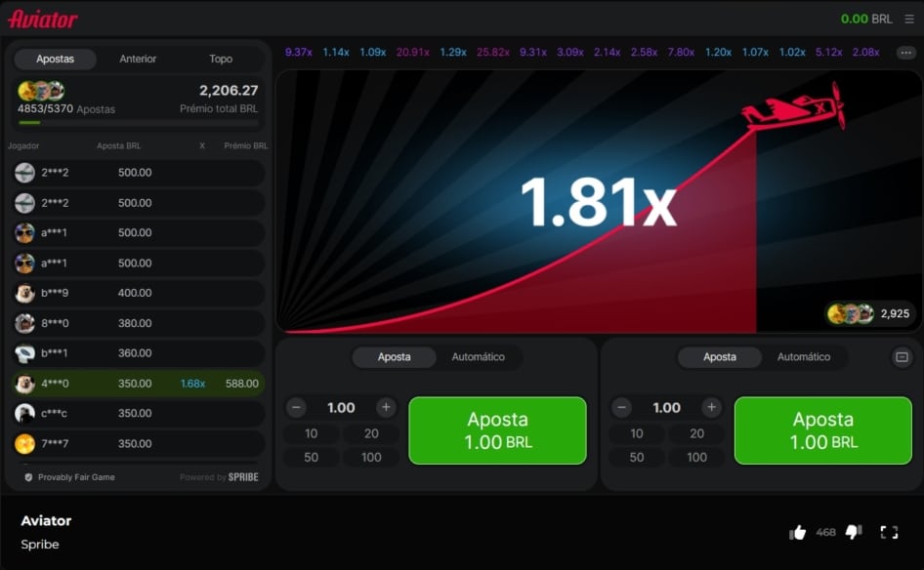Select the 25.82x multiplier in history

pos(493,52)
